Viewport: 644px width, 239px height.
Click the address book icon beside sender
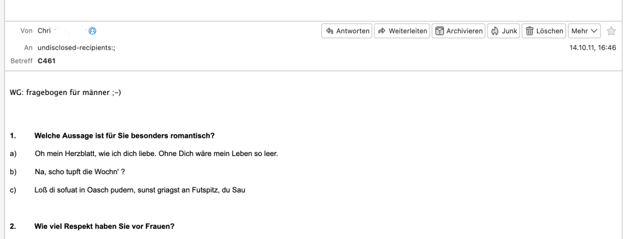(92, 31)
